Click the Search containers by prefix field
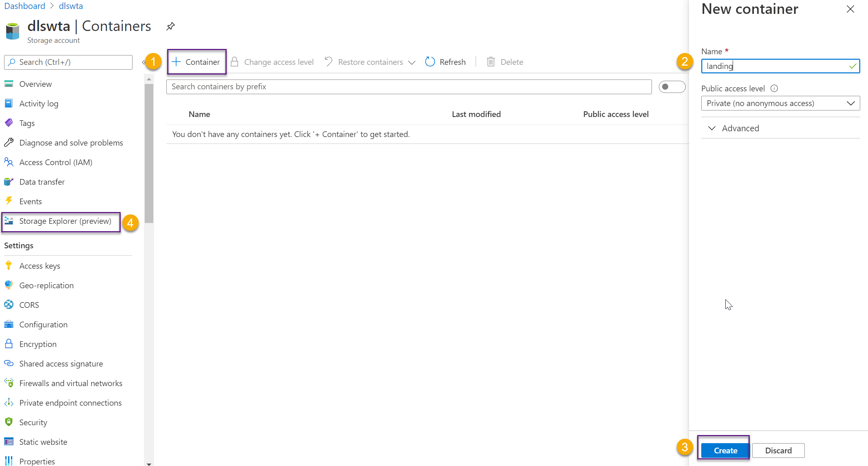The height and width of the screenshot is (466, 868). (x=409, y=87)
